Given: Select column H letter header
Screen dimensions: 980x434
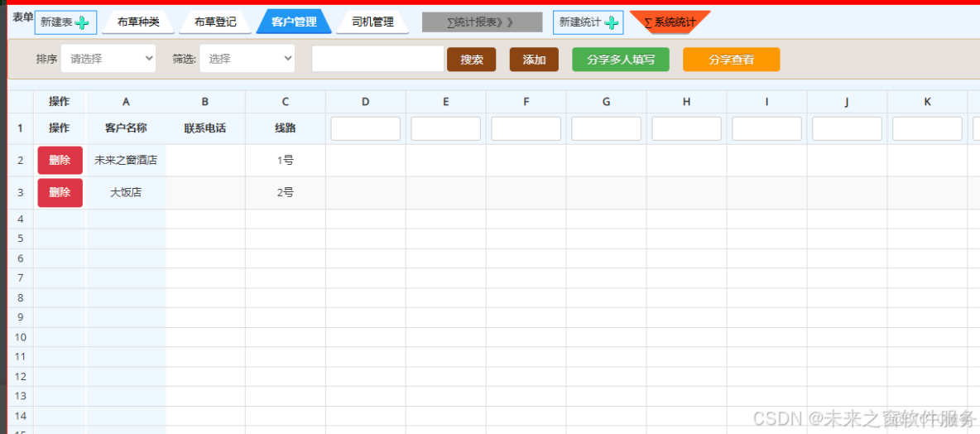Looking at the screenshot, I should [687, 101].
